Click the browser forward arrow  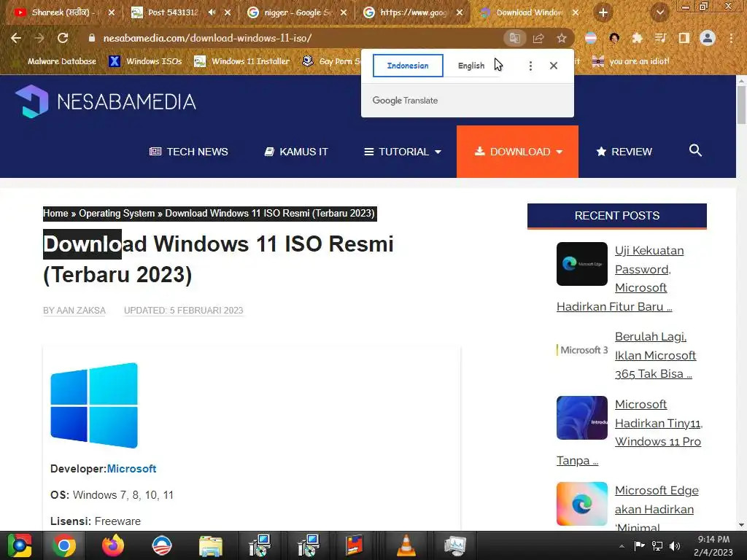click(x=39, y=38)
